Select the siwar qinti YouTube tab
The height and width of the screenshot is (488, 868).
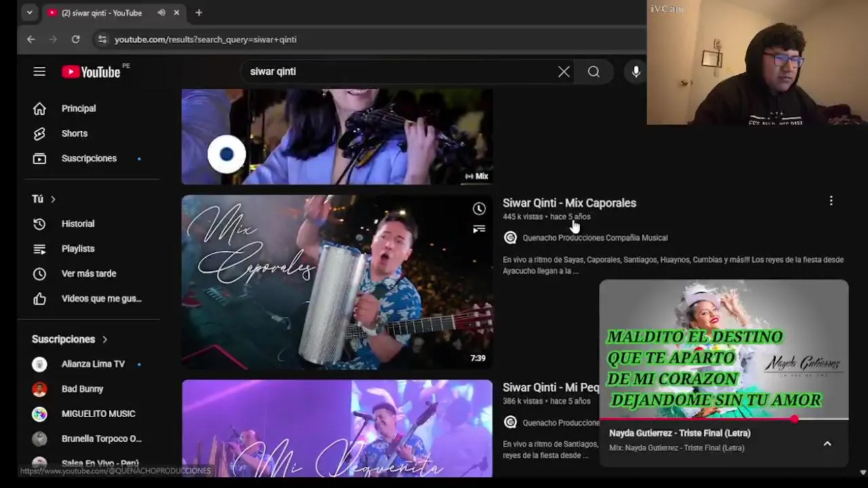(113, 13)
